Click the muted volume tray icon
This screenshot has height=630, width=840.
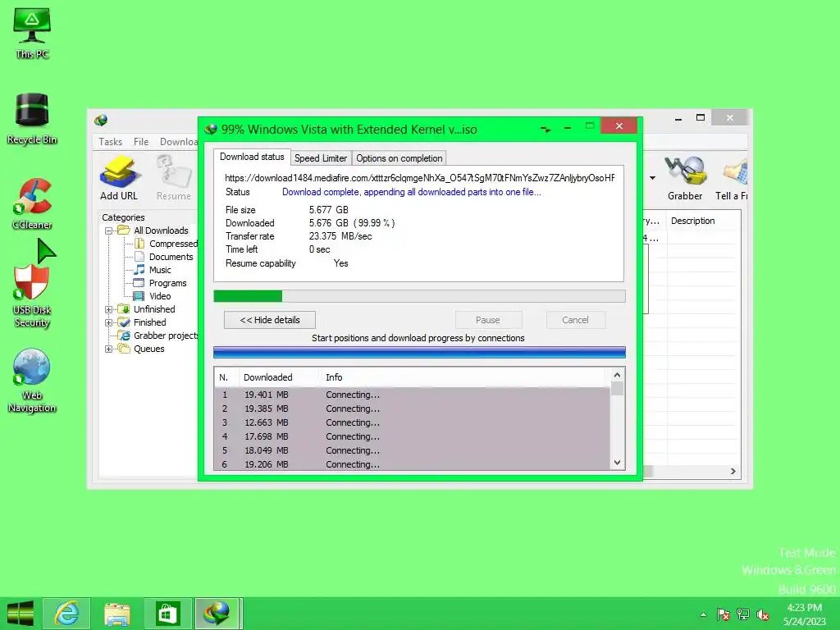(763, 614)
